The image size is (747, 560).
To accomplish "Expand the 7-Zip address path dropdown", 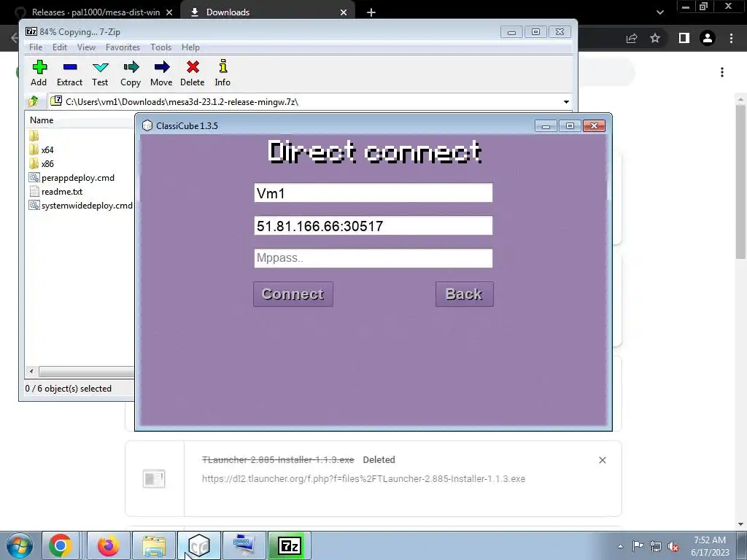I will pos(566,102).
